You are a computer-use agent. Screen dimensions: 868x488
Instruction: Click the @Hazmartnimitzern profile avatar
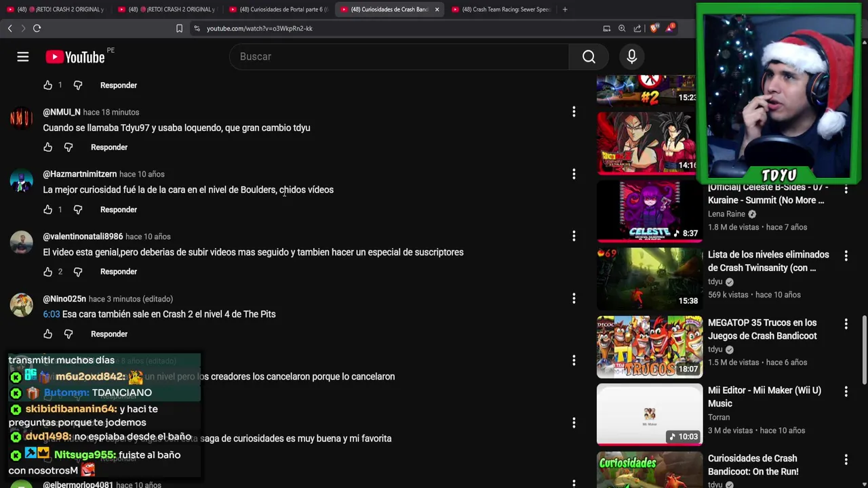[21, 180]
